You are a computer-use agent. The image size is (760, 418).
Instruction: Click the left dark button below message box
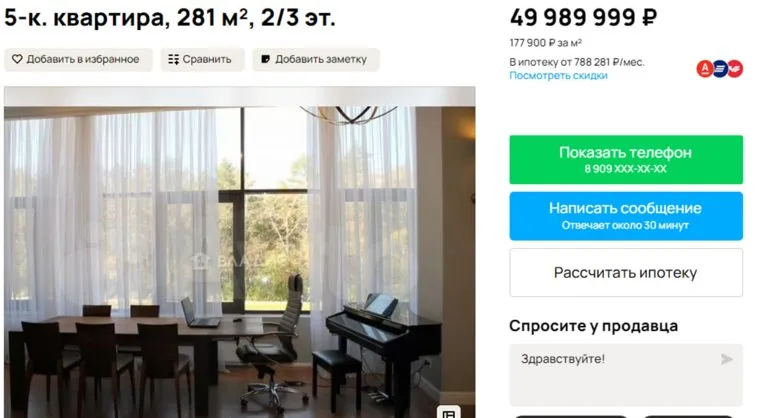572,416
